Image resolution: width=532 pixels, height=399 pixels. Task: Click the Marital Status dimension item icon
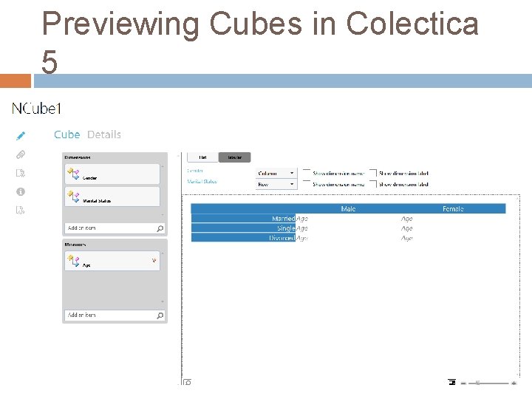tap(73, 197)
